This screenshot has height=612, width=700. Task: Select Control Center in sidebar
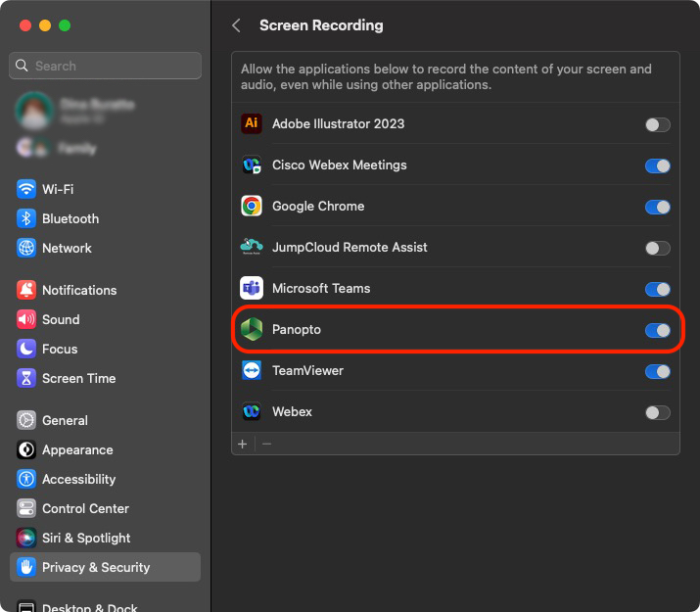[105, 508]
